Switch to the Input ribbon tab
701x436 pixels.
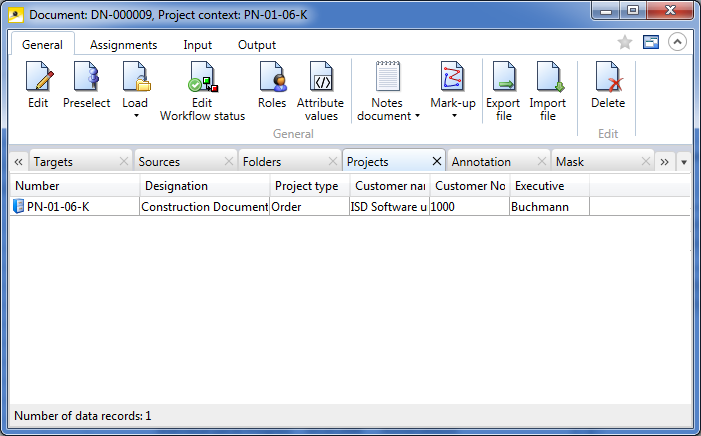coord(198,45)
